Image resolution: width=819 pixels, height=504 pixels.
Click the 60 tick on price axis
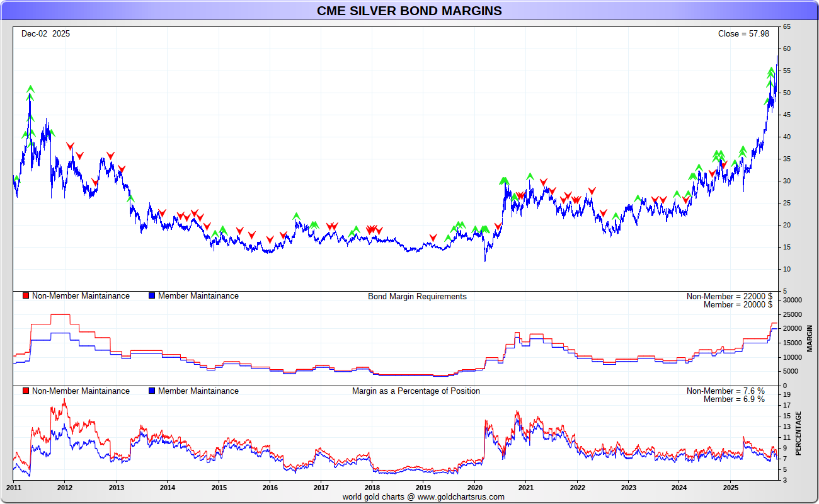(x=787, y=49)
